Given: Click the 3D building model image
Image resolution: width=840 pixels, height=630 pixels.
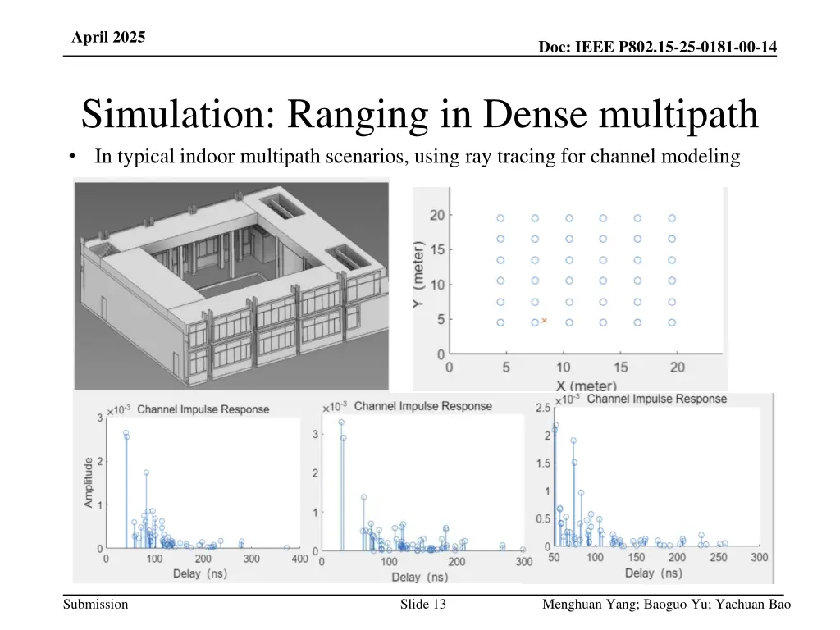Looking at the screenshot, I should click(x=231, y=285).
